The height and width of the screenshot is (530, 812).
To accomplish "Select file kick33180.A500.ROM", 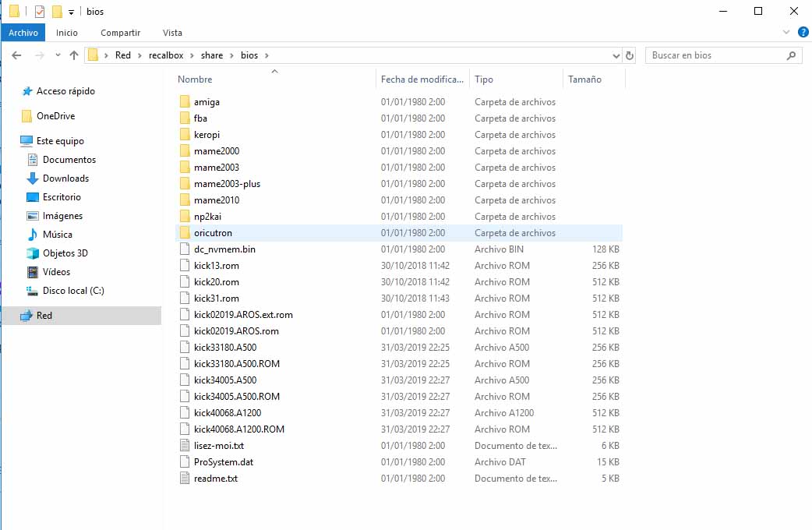I will pyautogui.click(x=237, y=364).
